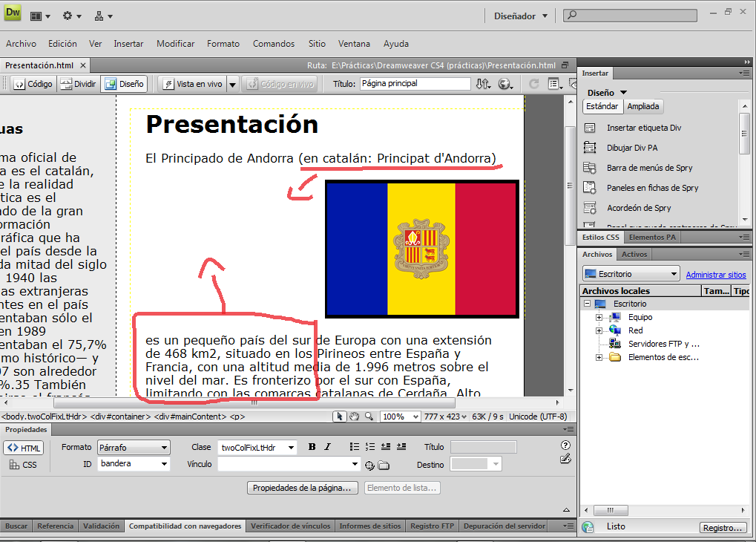Click the ordered list icon
Screen dimensions: 756x542
tap(369, 447)
